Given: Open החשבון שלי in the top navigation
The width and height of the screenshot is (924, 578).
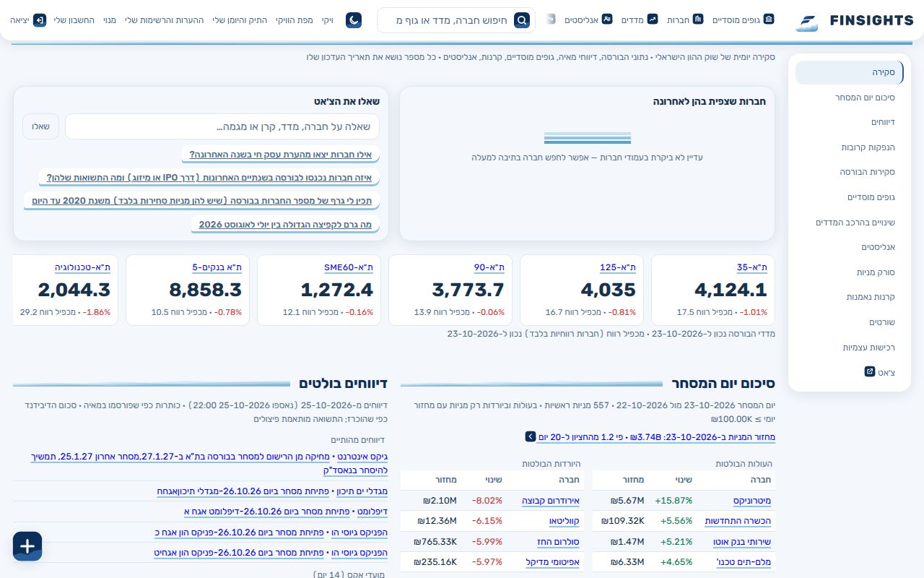Looking at the screenshot, I should click(74, 20).
